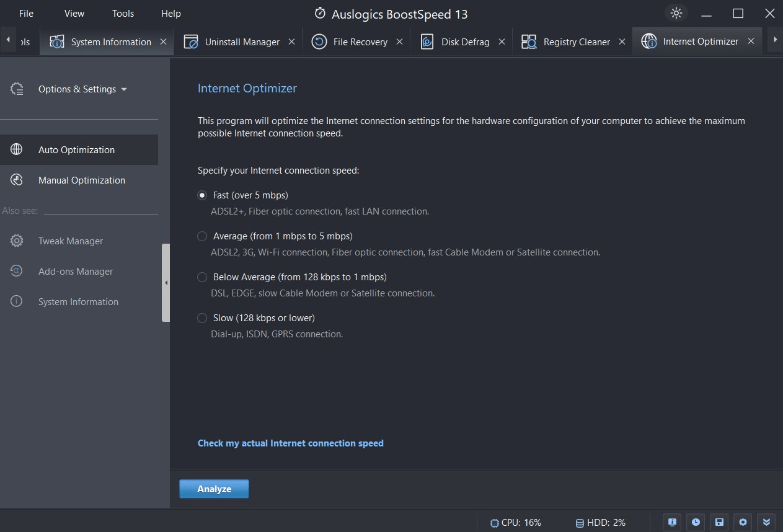
Task: Check my actual Internet connection speed
Action: tap(290, 443)
